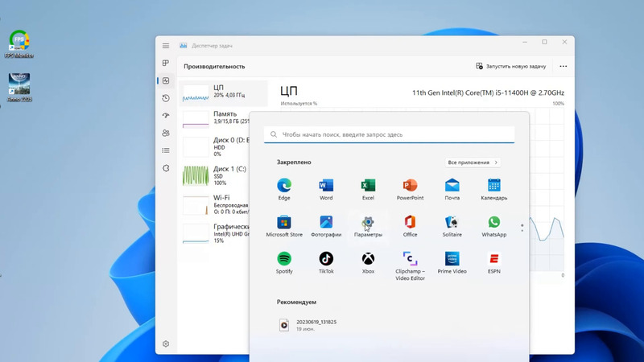
Task: Open the Параметры settings app
Action: pyautogui.click(x=368, y=224)
